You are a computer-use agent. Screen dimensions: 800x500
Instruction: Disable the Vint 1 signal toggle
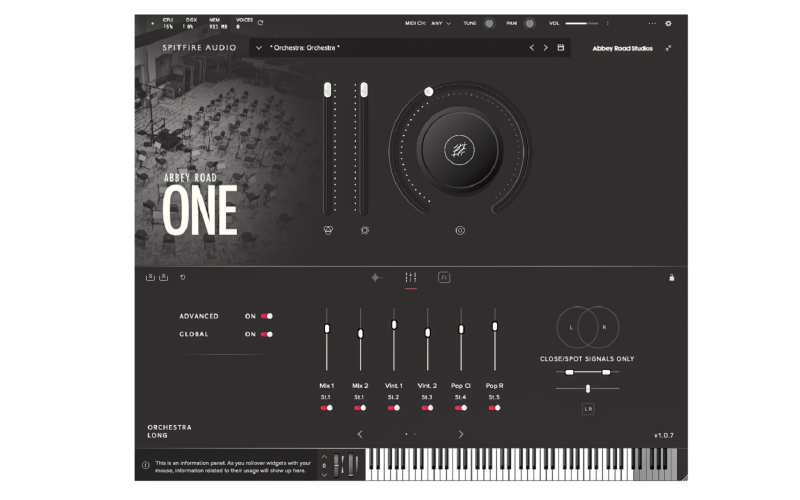tap(394, 408)
